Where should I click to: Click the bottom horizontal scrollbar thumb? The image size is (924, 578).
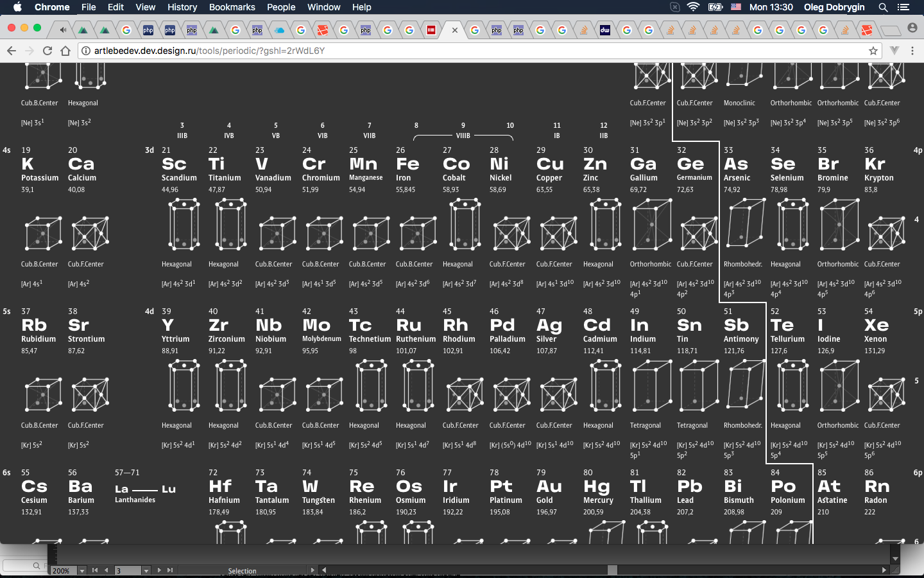pyautogui.click(x=612, y=570)
